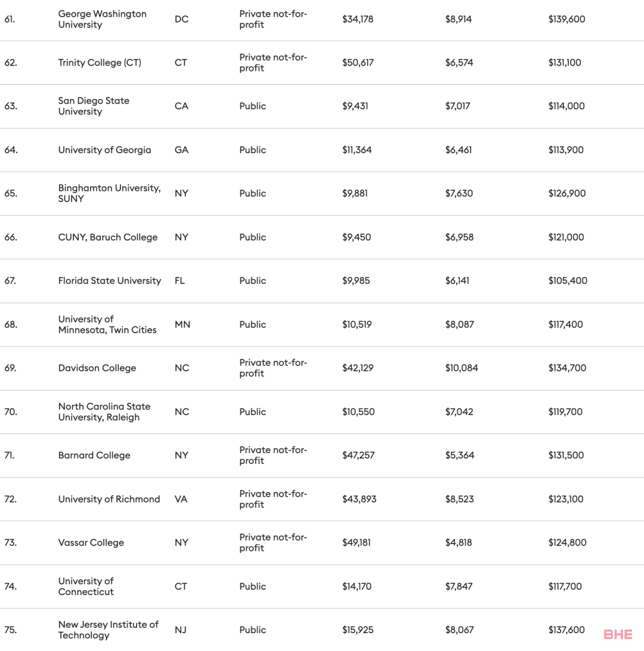Click San Diego State University row
The height and width of the screenshot is (651, 644).
click(322, 106)
